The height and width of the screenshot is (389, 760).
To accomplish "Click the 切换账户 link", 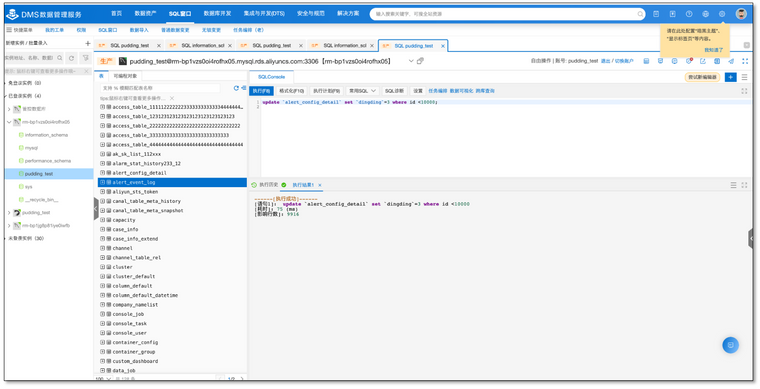I will click(x=624, y=61).
